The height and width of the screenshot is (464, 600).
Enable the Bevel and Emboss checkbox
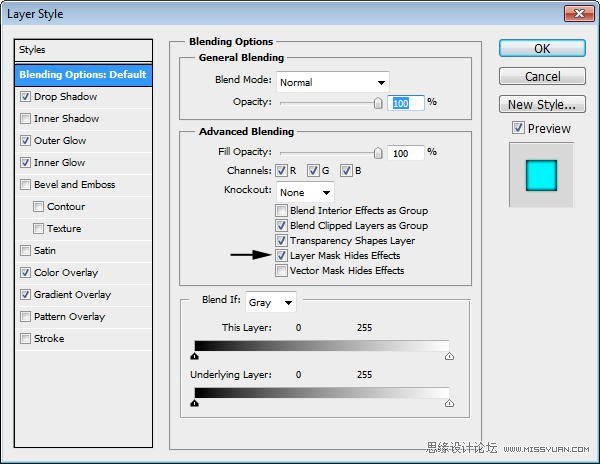click(25, 184)
